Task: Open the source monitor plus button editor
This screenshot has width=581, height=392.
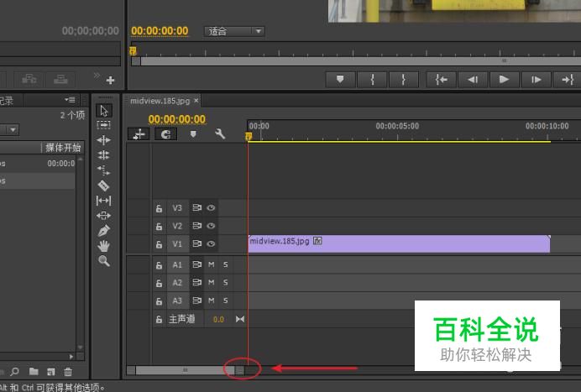Action: point(111,80)
